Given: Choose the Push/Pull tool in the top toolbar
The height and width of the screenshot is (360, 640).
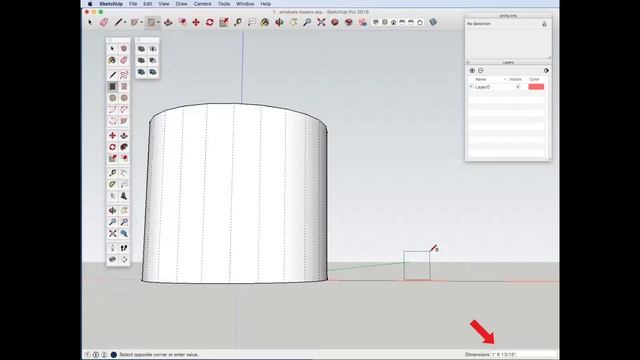Looking at the screenshot, I should tap(168, 22).
